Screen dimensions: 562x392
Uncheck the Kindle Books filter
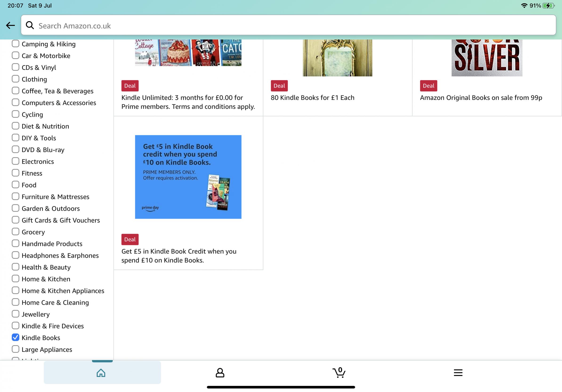coord(15,337)
